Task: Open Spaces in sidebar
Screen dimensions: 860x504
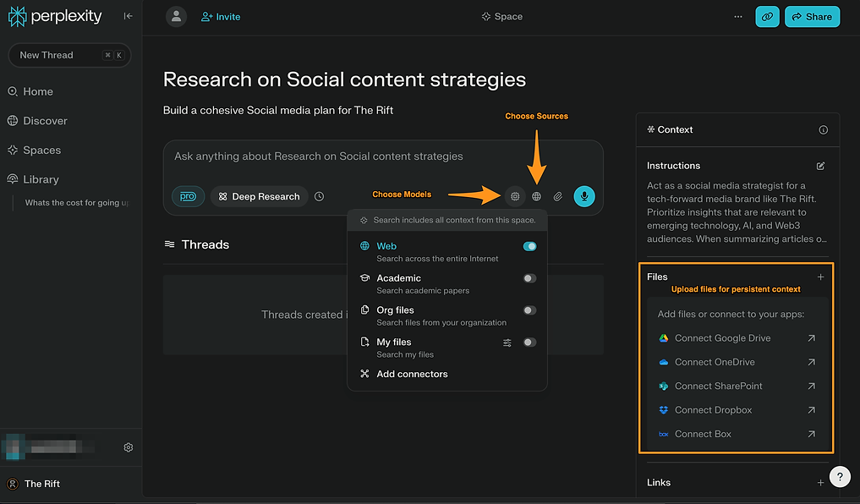Action: click(34, 151)
